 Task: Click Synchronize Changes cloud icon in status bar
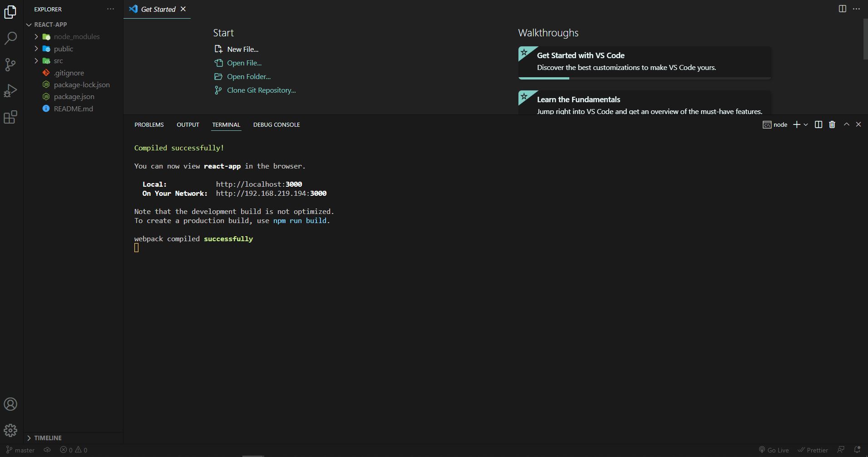(47, 450)
